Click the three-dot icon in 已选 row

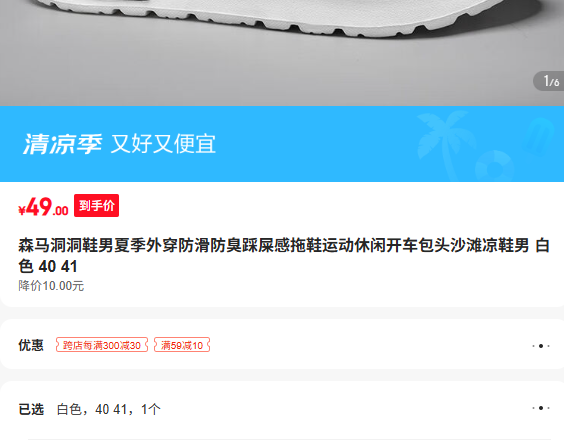pos(541,408)
